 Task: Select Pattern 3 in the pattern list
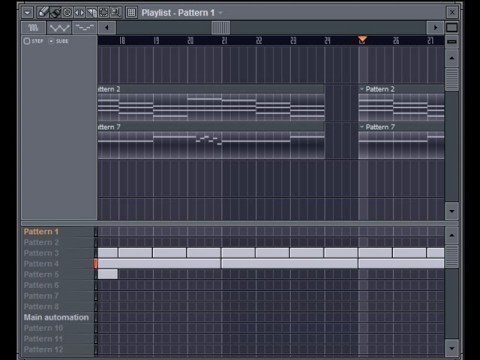41,253
